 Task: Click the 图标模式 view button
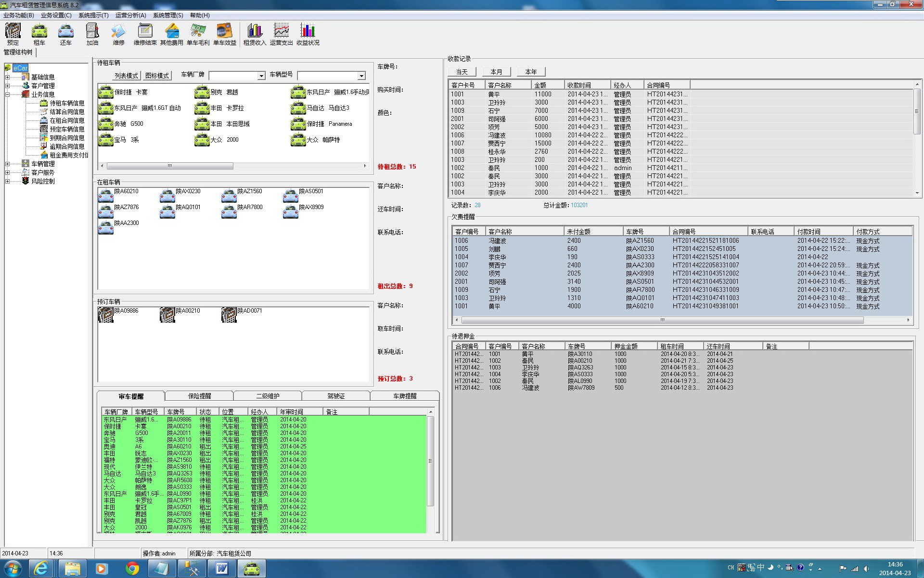point(157,76)
